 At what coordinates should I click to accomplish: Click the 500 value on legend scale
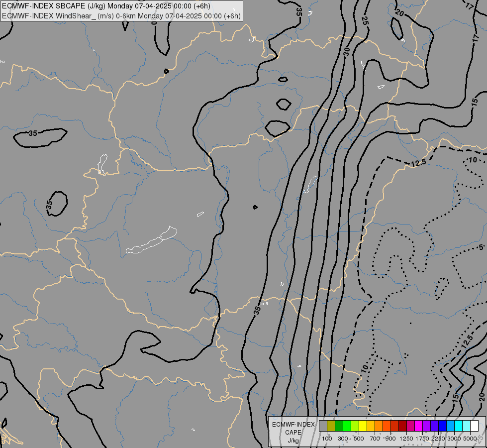click(359, 439)
